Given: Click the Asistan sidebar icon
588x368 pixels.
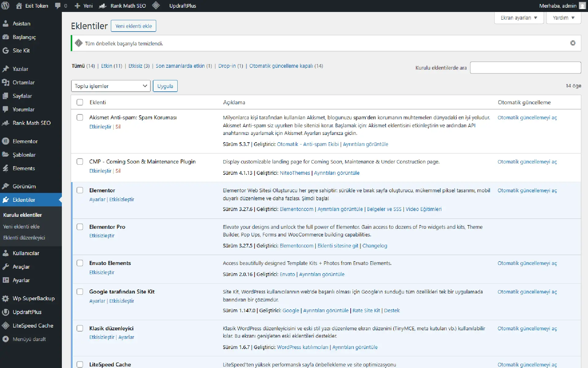Looking at the screenshot, I should tap(6, 24).
